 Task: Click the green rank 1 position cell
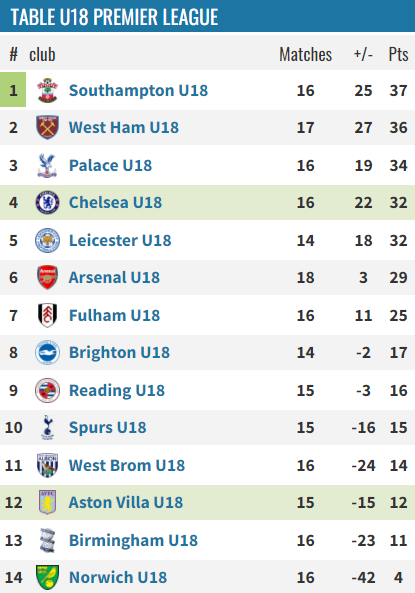click(13, 90)
